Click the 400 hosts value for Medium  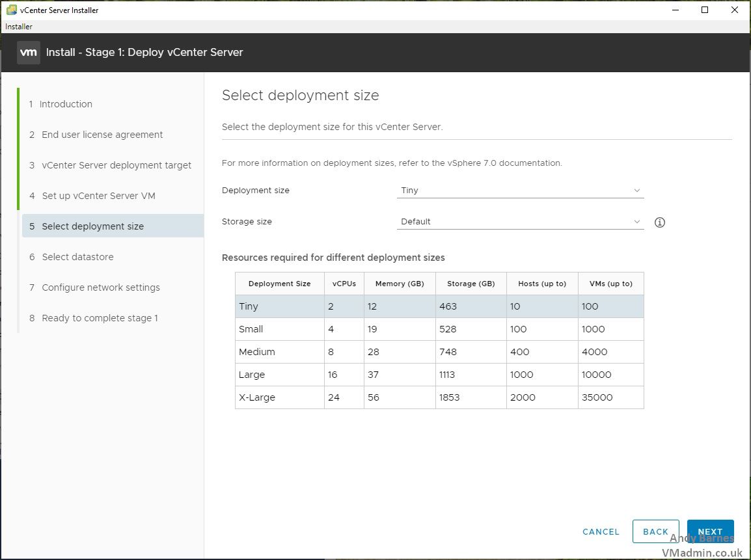tap(520, 352)
